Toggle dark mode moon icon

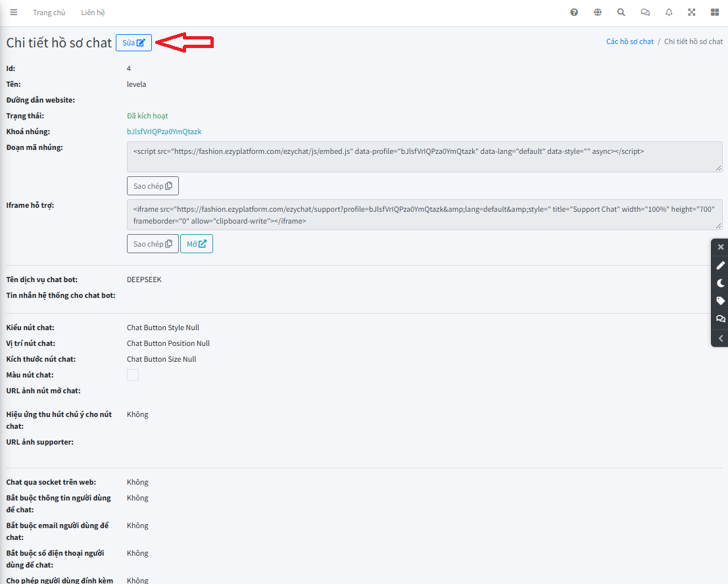(721, 283)
